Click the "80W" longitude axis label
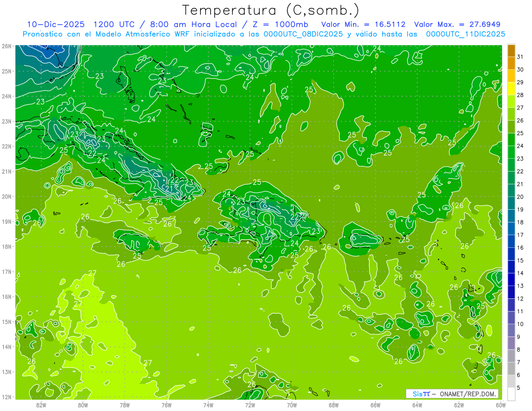The height and width of the screenshot is (411, 532). (x=83, y=405)
